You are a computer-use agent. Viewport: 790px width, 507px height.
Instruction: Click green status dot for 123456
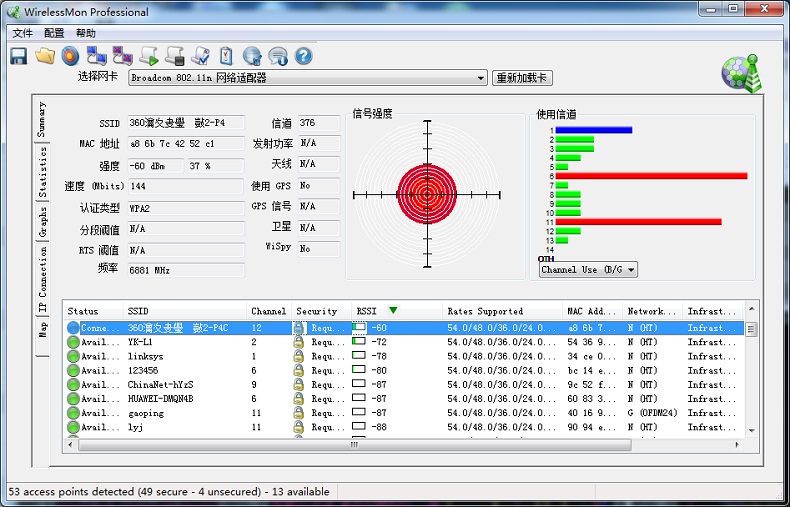pyautogui.click(x=73, y=370)
